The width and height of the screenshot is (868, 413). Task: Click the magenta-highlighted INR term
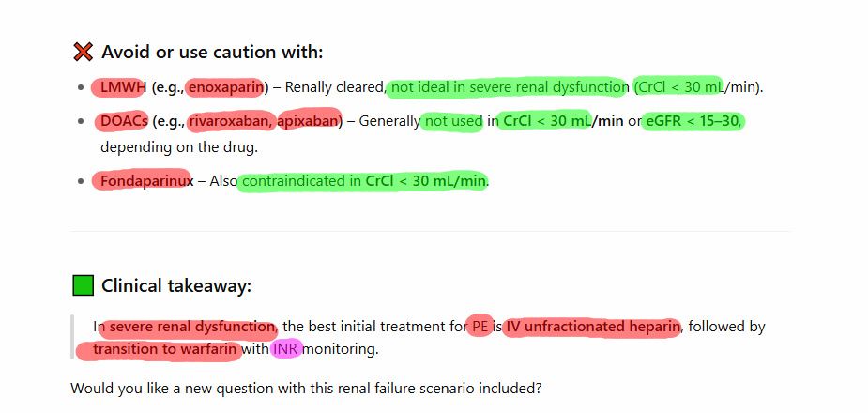click(285, 349)
